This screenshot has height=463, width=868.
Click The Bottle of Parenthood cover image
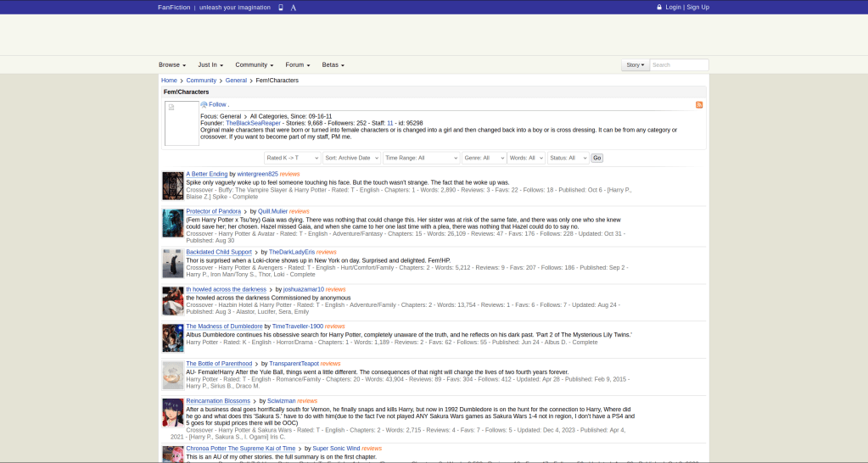point(173,375)
